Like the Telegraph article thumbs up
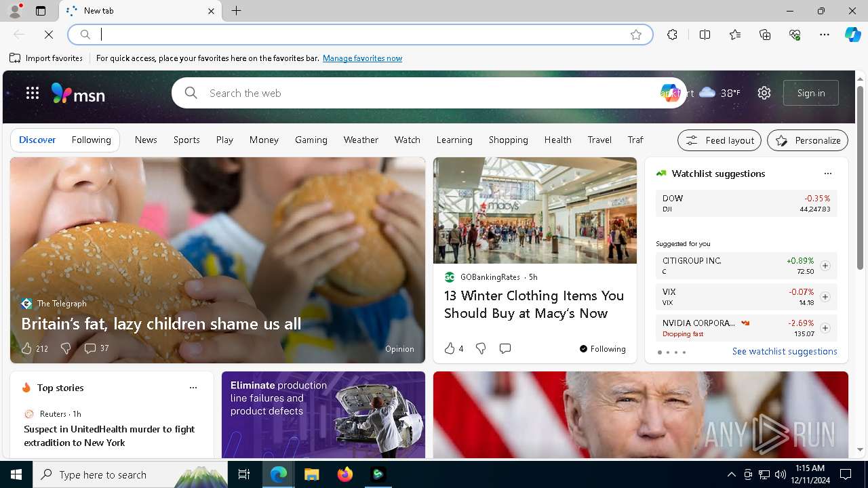This screenshot has width=868, height=488. click(x=26, y=348)
